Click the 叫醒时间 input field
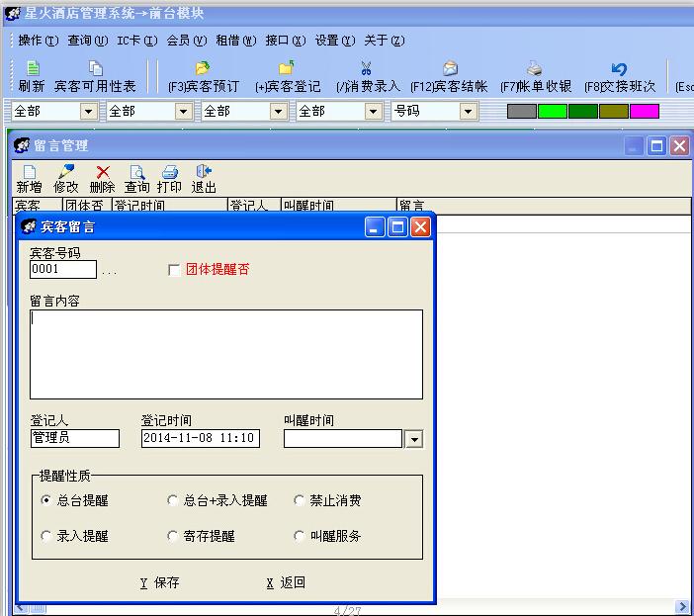Viewport: 694px width, 616px height. 343,439
